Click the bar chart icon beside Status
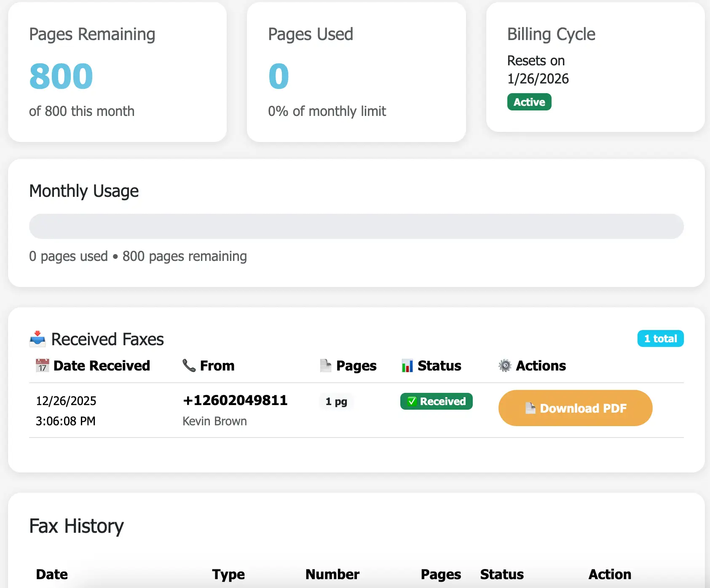This screenshot has height=588, width=710. 407,365
